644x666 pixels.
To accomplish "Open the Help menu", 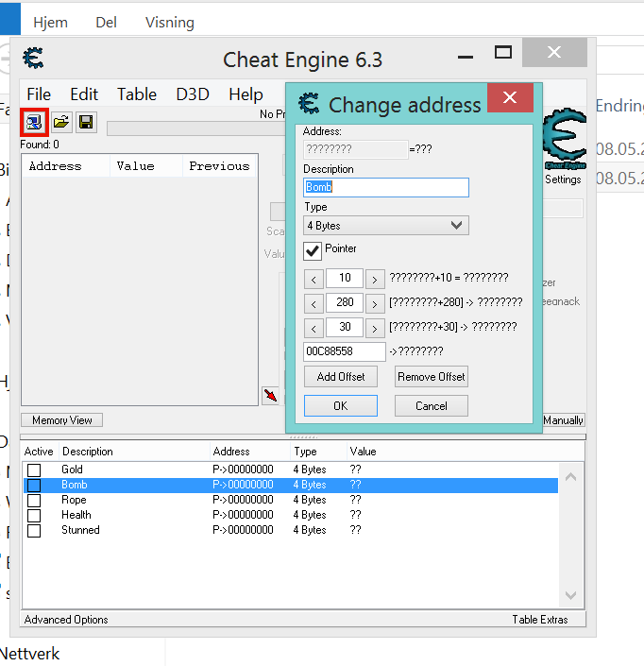I will coord(246,94).
